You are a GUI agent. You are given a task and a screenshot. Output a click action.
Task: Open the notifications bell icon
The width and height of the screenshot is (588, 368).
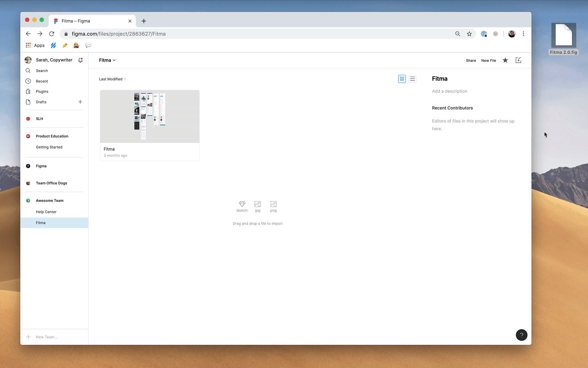(x=80, y=60)
